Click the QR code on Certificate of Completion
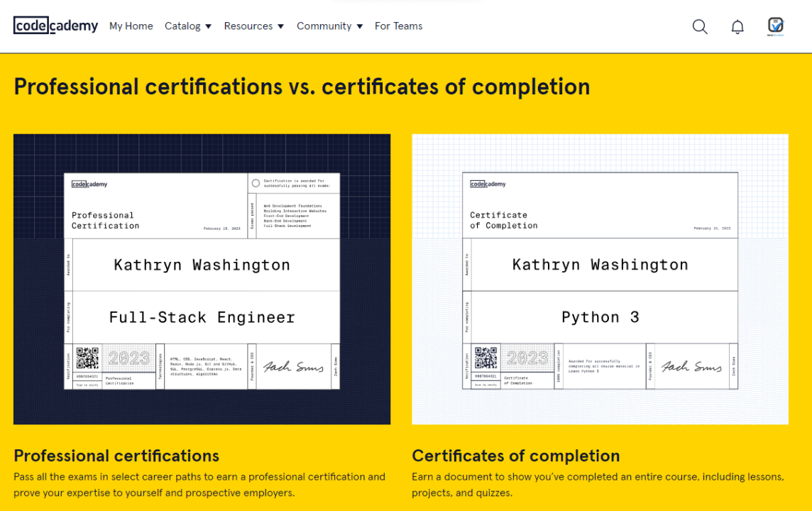This screenshot has height=511, width=812. pyautogui.click(x=485, y=358)
